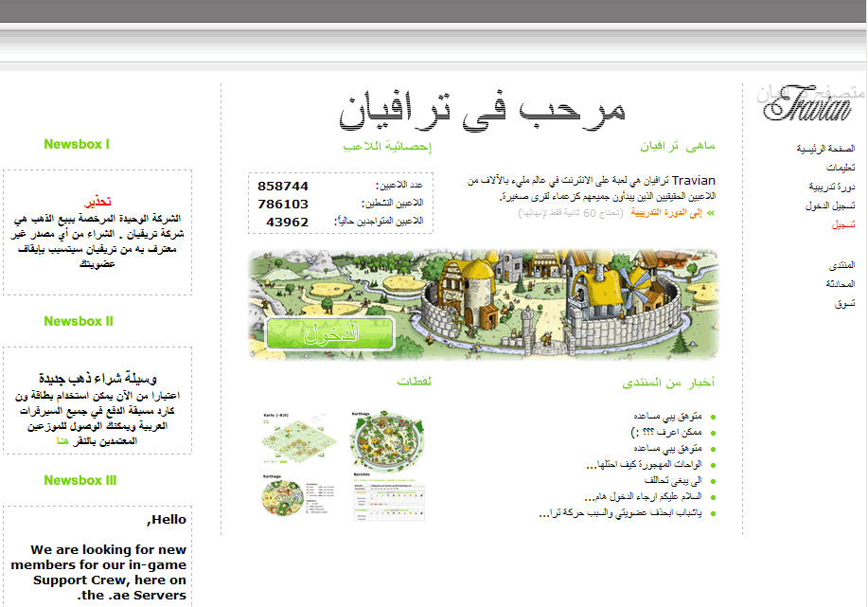This screenshot has height=607, width=868.
Task: Go to تسجيل الدخول in the side menu
Action: [x=830, y=206]
